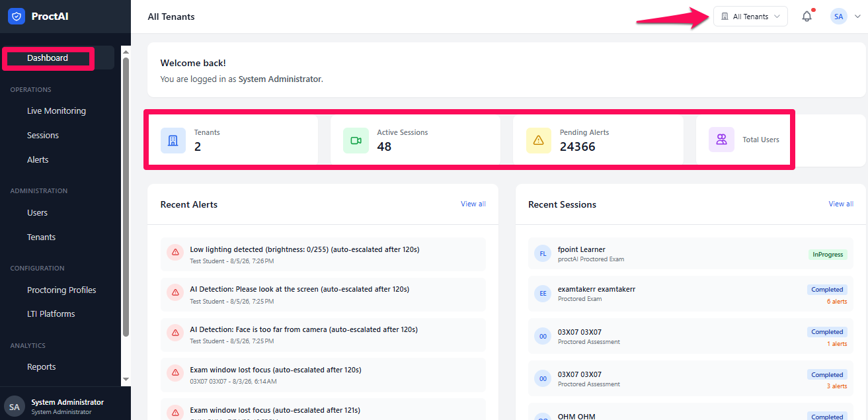The image size is (868, 420).
Task: Click the Total Users card
Action: click(x=781, y=140)
